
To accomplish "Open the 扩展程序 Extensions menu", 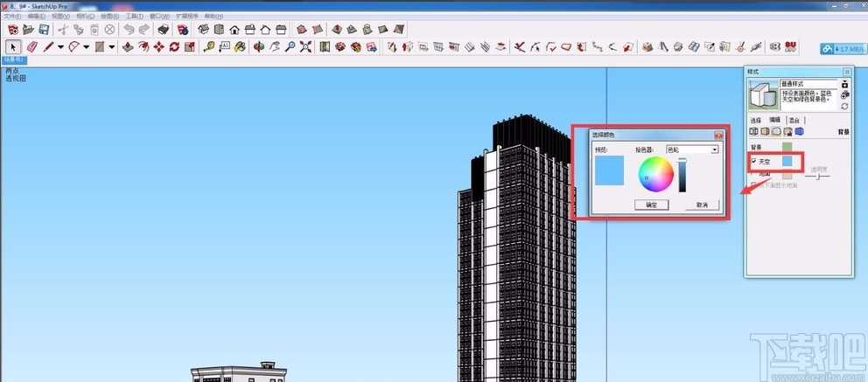I will point(187,16).
